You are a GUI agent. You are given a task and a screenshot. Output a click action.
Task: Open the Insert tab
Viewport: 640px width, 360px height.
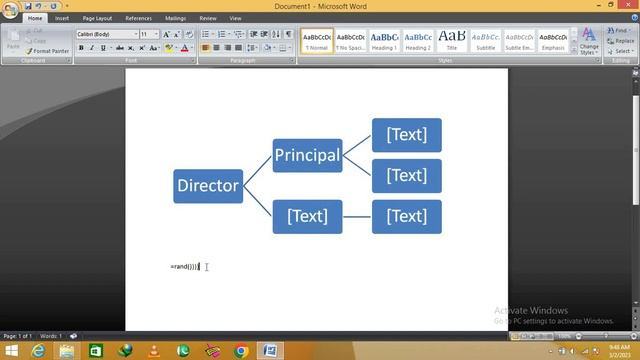click(x=62, y=18)
